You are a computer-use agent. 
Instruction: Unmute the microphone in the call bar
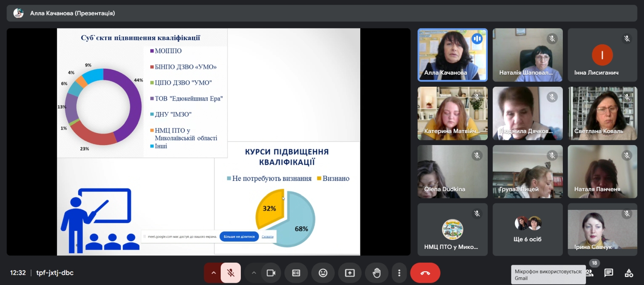pyautogui.click(x=231, y=273)
